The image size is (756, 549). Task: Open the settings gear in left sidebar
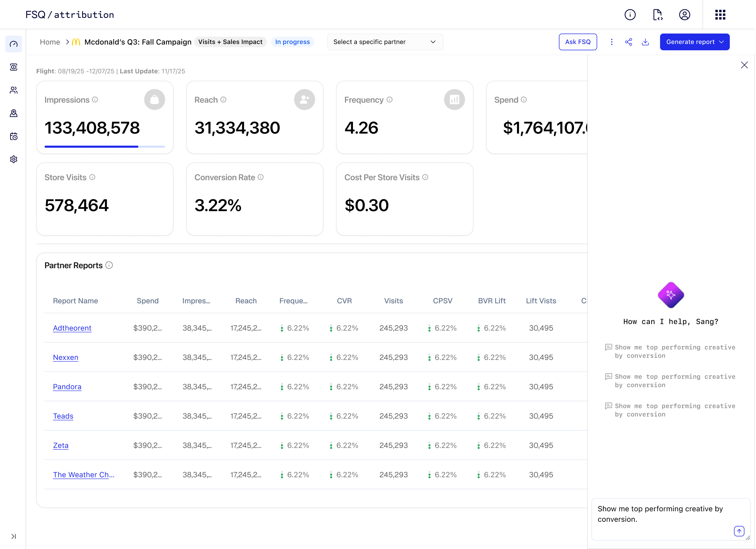point(14,159)
